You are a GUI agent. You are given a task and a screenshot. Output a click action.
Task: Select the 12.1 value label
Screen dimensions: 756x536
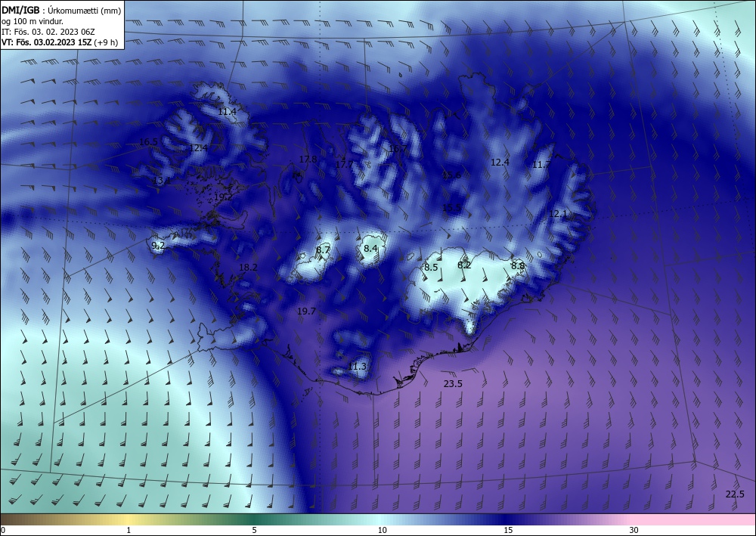click(559, 213)
